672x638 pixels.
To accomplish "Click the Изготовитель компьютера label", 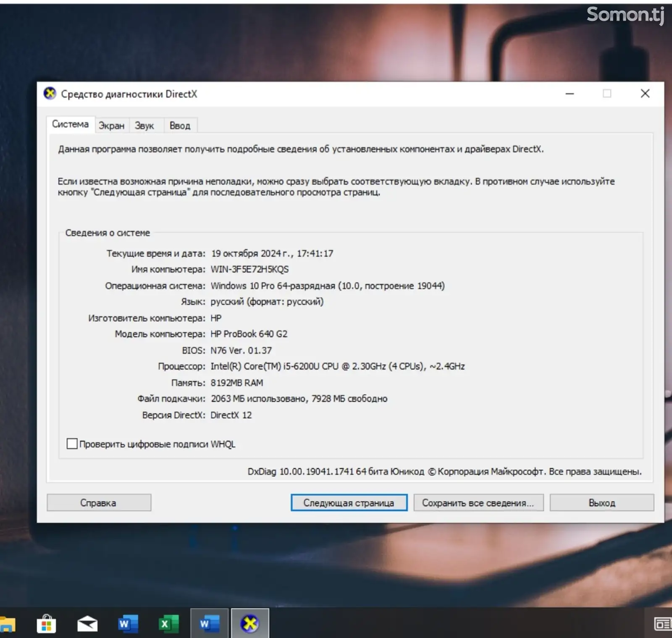I will 147,318.
